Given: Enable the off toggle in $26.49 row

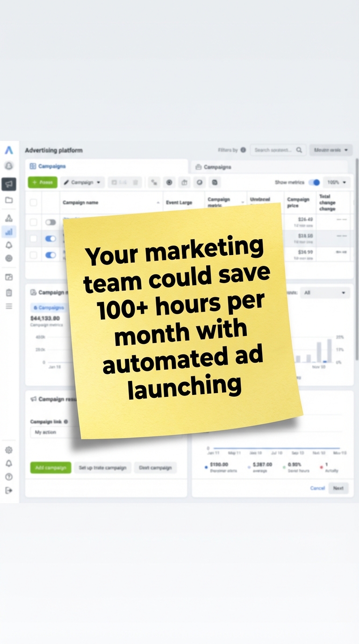Looking at the screenshot, I should (50, 222).
